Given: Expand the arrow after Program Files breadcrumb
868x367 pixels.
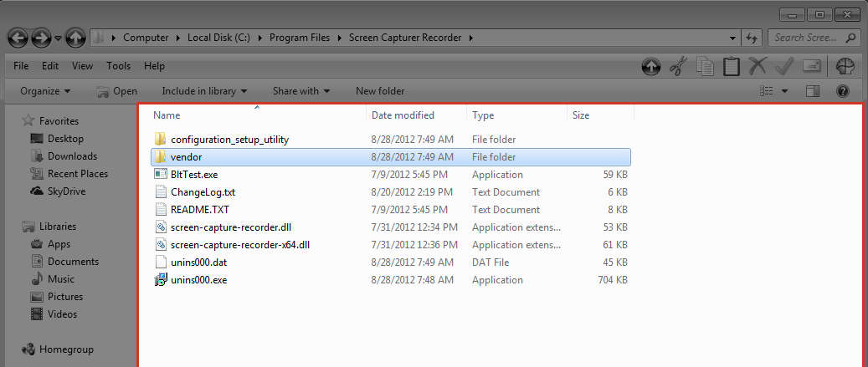Looking at the screenshot, I should [339, 38].
